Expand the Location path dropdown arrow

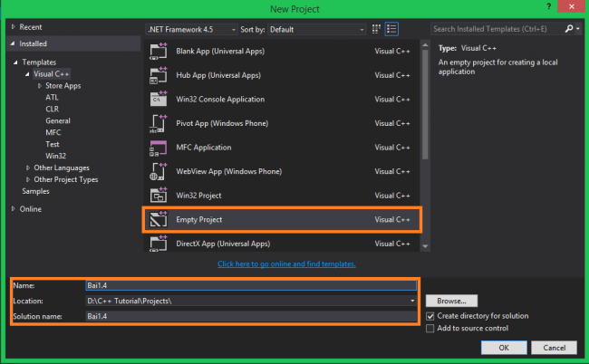tap(412, 301)
